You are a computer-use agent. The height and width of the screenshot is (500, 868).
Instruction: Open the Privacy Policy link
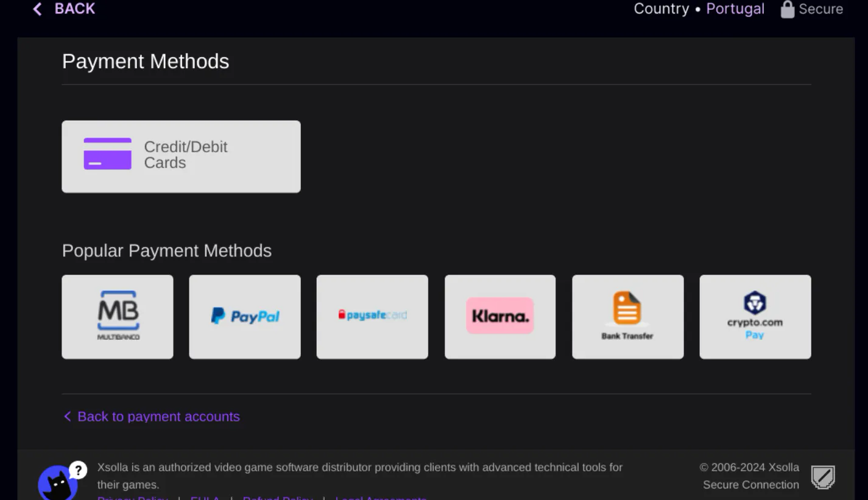132,498
